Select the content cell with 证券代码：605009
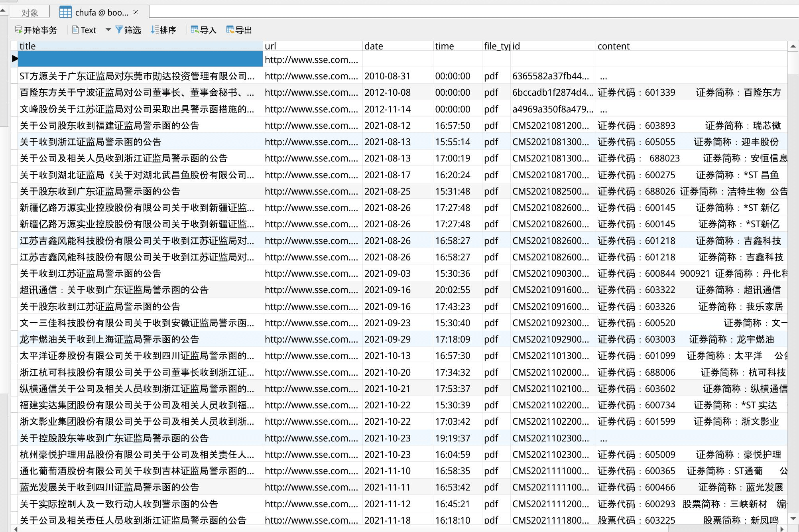Image resolution: width=799 pixels, height=532 pixels. [692, 454]
